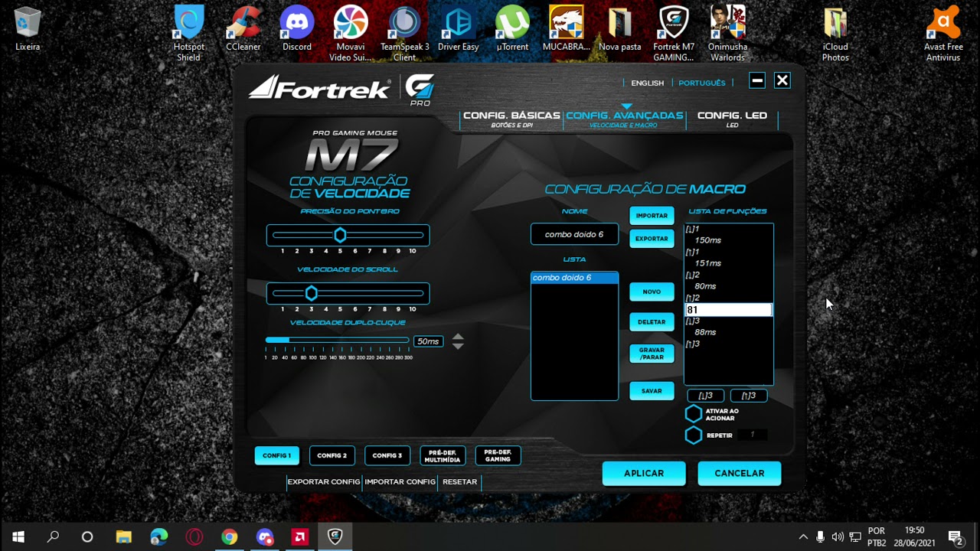Screen dimensions: 980x551
Task: Open Cortana circle in taskbar
Action: pyautogui.click(x=87, y=536)
